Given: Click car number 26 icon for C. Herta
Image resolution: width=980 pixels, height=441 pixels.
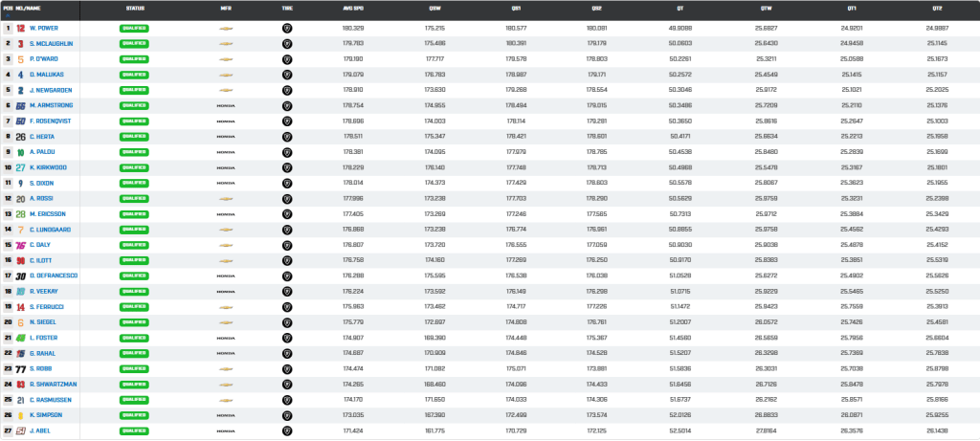Looking at the screenshot, I should coord(21,137).
